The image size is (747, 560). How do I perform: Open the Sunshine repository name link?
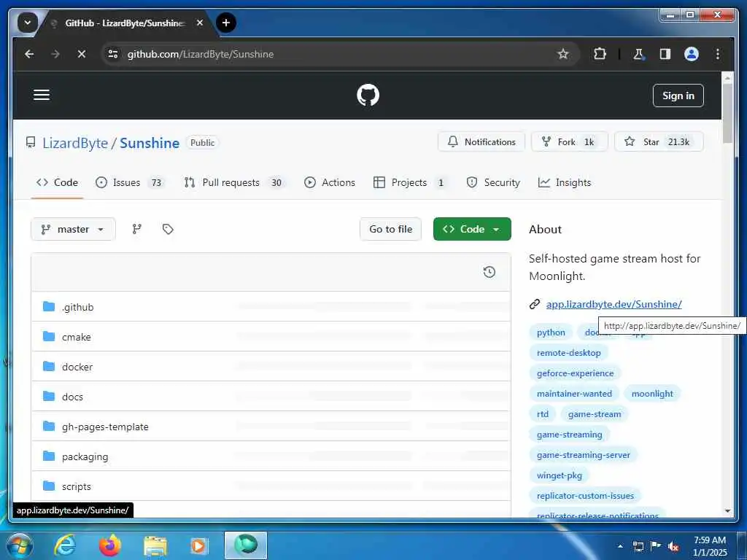pyautogui.click(x=150, y=143)
